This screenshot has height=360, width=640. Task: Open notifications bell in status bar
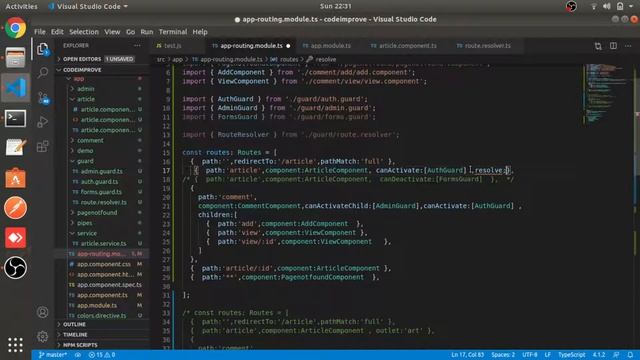coord(630,355)
